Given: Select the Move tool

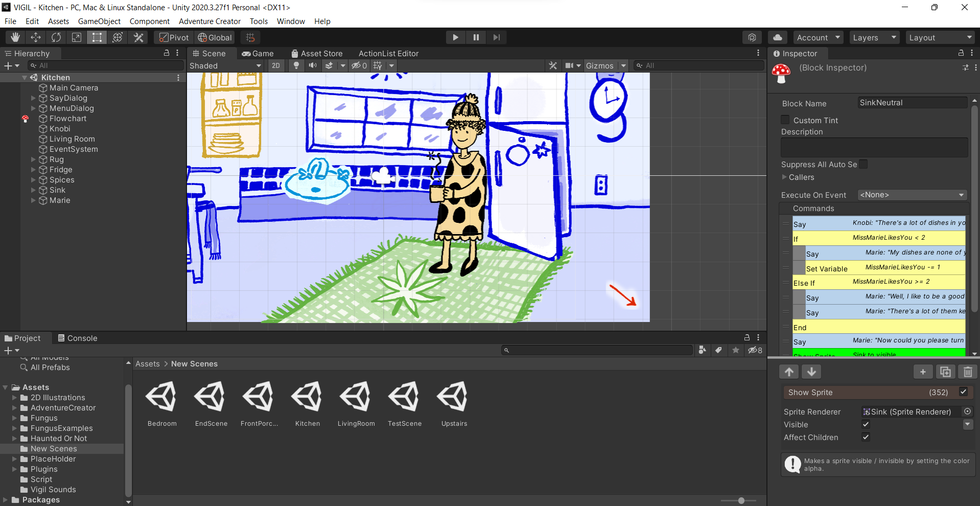Looking at the screenshot, I should pos(36,37).
